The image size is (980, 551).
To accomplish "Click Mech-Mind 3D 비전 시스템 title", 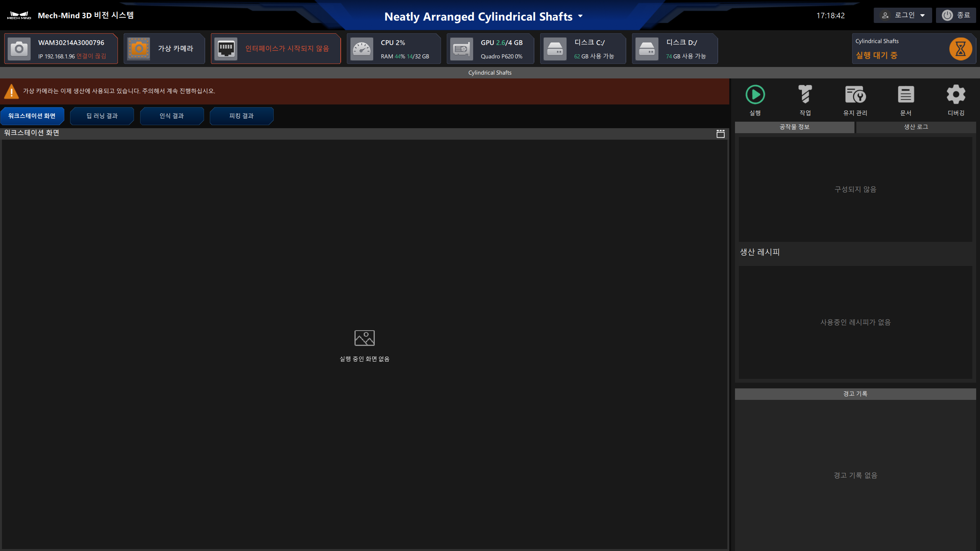I will 86,15.
